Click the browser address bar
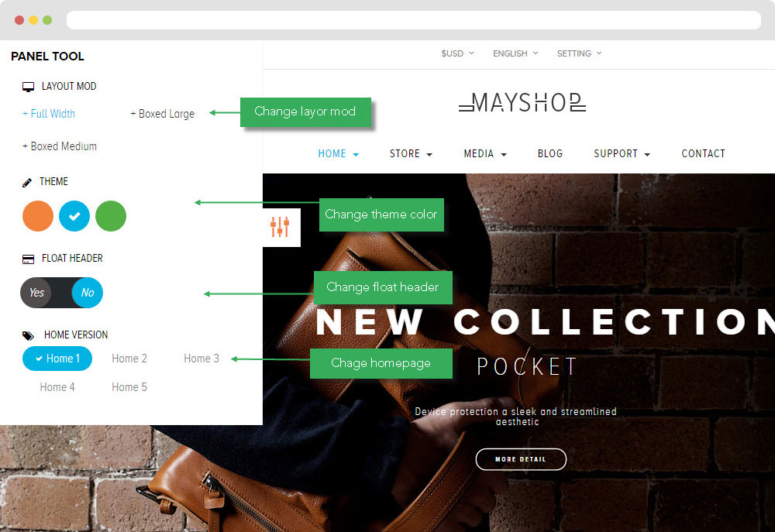The image size is (775, 532). 414,20
